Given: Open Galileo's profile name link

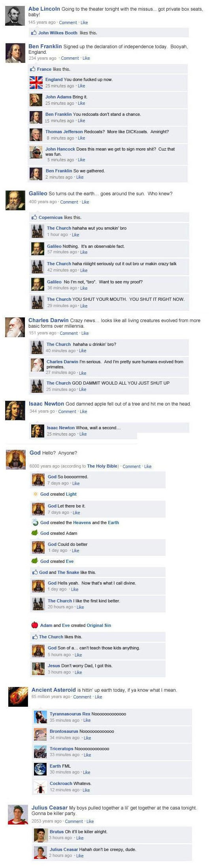Looking at the screenshot, I should [x=38, y=193].
